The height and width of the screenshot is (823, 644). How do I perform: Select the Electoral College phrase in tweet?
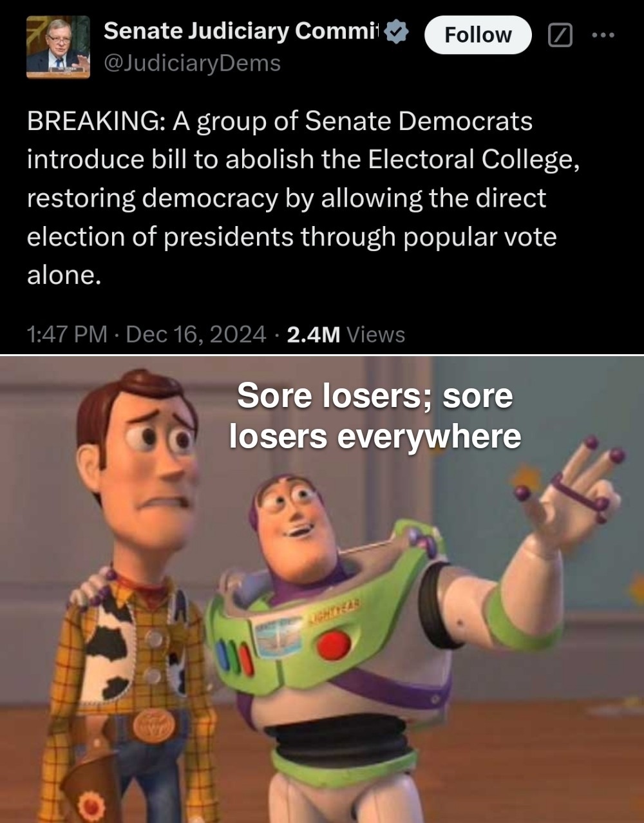coord(473,160)
